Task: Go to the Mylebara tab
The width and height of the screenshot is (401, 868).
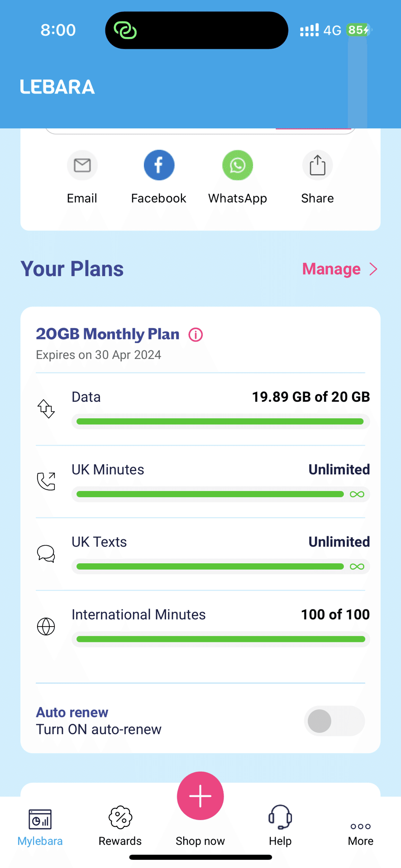Action: click(x=40, y=826)
